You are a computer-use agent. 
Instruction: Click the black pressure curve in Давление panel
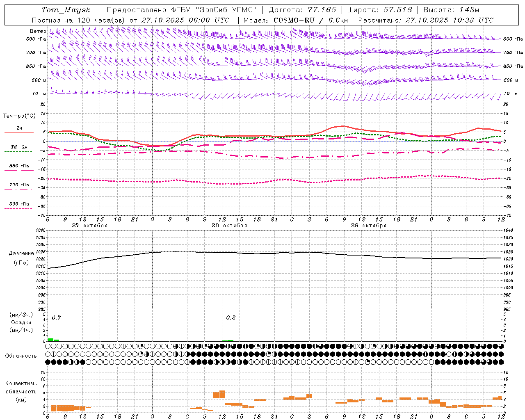point(274,253)
